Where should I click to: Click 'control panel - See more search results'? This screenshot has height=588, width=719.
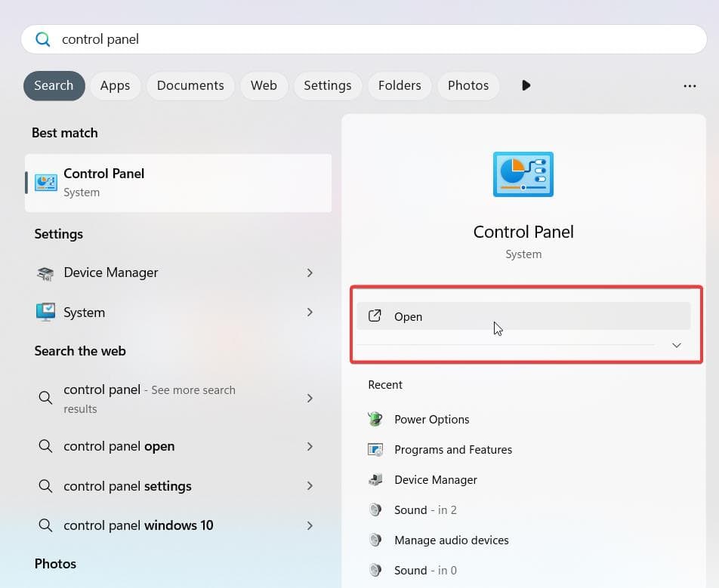click(178, 399)
